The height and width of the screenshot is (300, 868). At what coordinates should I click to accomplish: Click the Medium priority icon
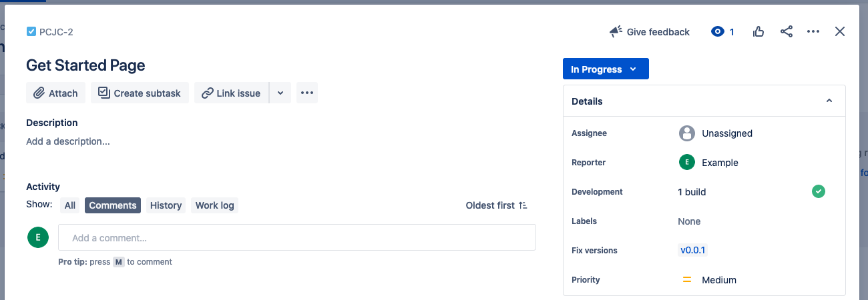pyautogui.click(x=687, y=280)
